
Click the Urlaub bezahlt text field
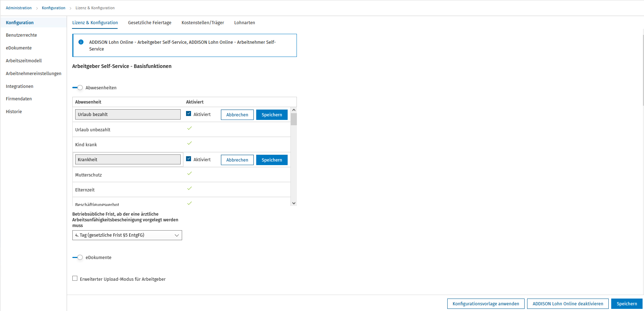pyautogui.click(x=128, y=114)
